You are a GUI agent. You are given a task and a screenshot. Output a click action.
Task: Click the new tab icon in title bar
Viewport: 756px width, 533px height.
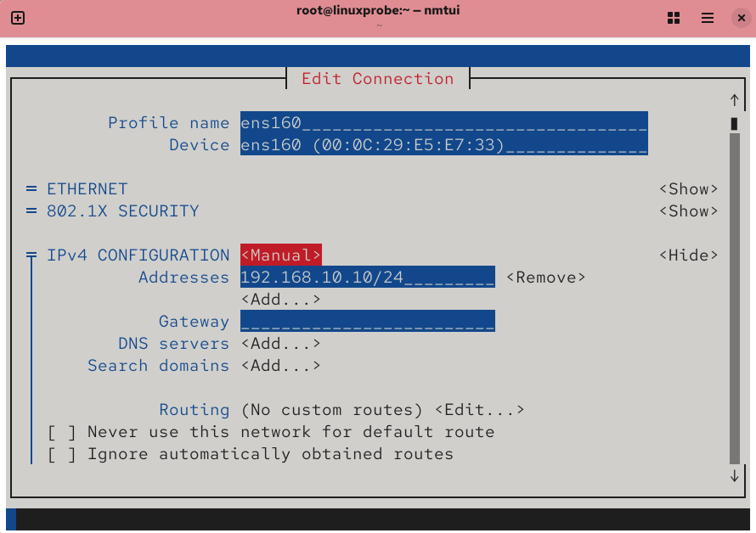coord(18,18)
